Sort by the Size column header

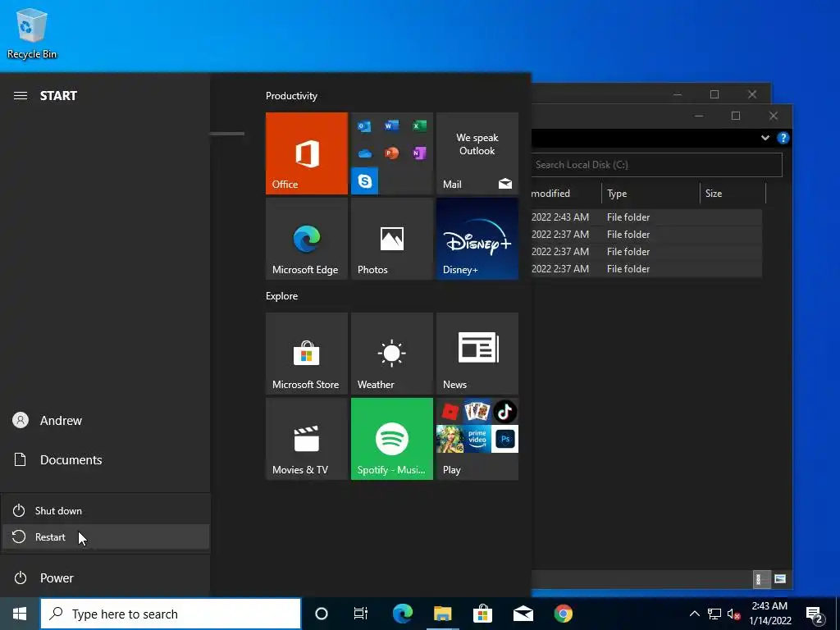point(733,194)
